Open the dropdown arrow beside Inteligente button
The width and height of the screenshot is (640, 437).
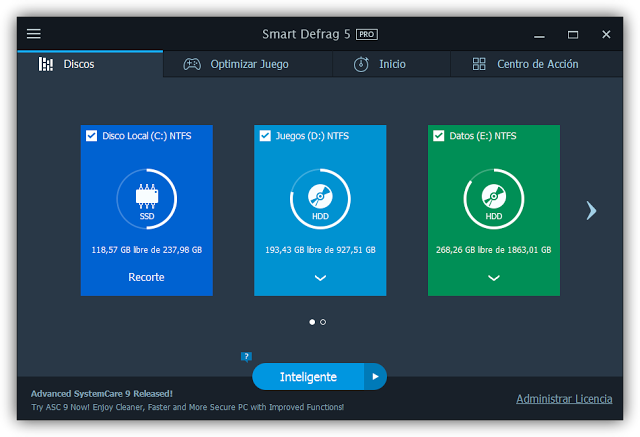(375, 377)
